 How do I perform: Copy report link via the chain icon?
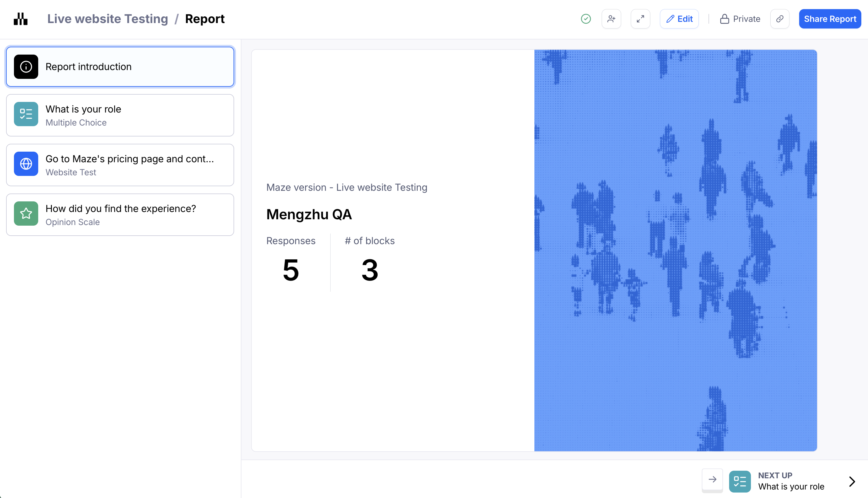[779, 19]
